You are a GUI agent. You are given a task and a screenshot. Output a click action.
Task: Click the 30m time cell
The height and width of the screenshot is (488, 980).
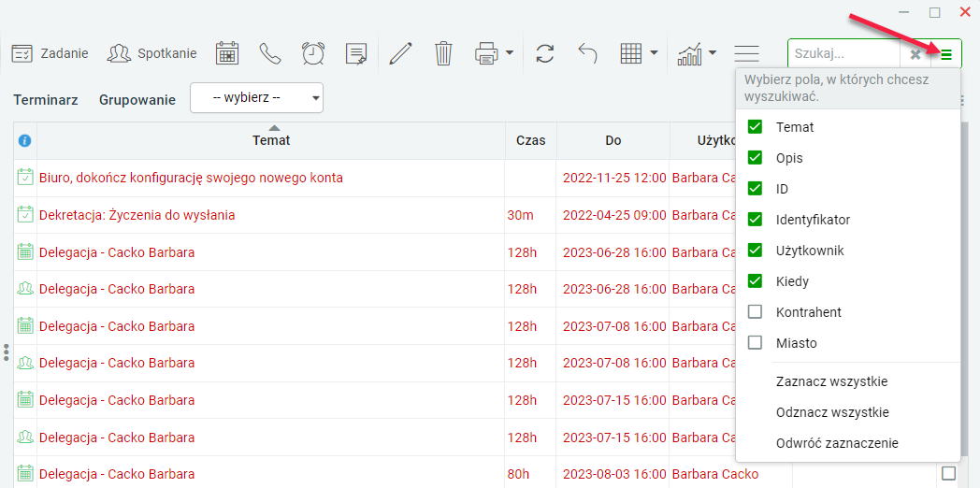[x=521, y=216]
